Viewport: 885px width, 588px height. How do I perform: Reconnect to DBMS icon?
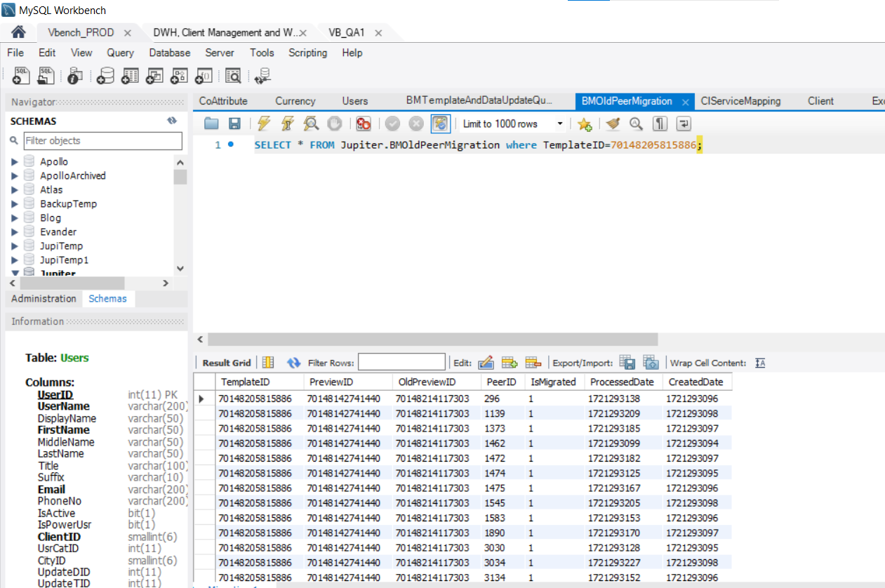tap(263, 76)
